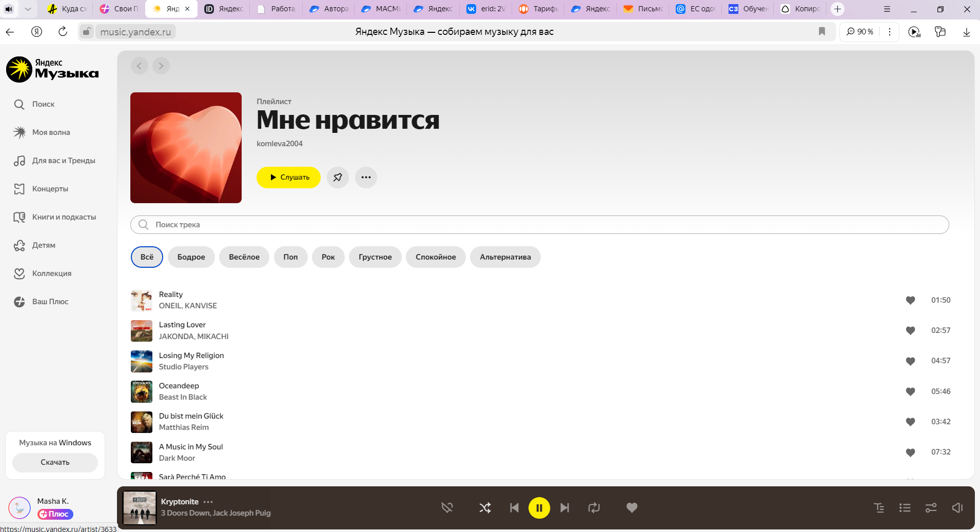Open the browser bookmark icon in address bar
The height and width of the screenshot is (532, 980).
coord(822,32)
